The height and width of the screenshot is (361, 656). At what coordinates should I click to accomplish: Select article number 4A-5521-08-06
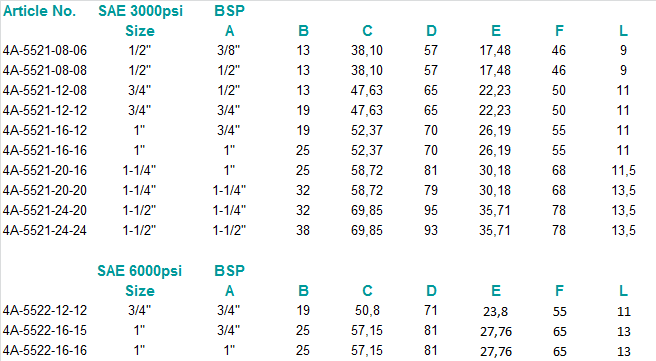pyautogui.click(x=45, y=51)
